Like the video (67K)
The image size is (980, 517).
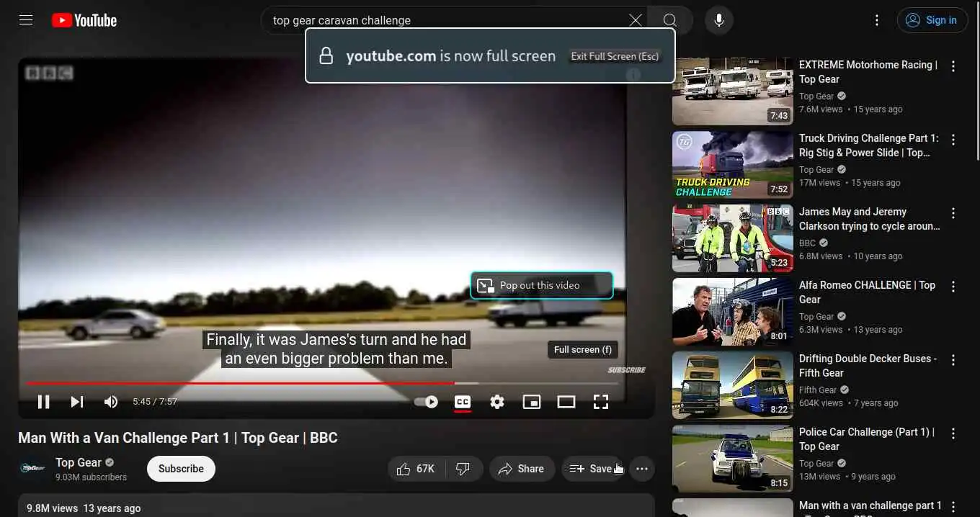416,469
